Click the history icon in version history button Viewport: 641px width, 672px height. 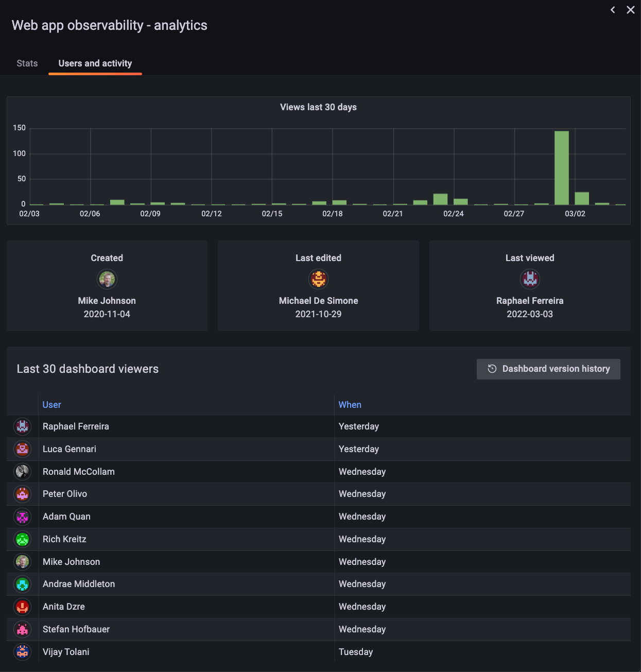[x=492, y=369]
